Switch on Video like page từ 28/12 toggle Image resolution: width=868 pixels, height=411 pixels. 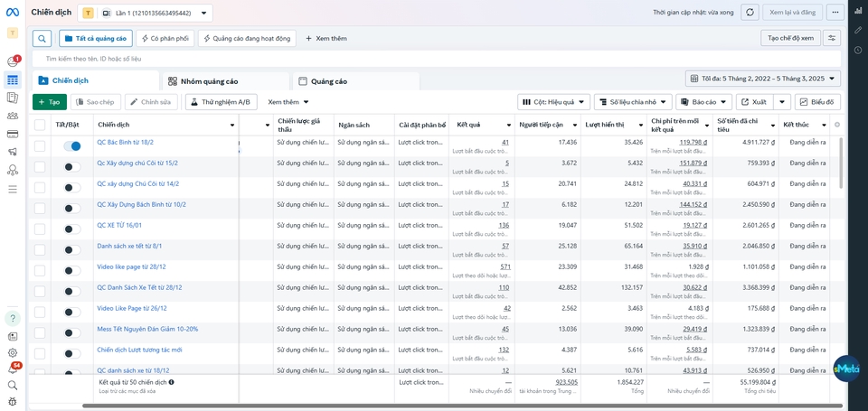point(72,270)
